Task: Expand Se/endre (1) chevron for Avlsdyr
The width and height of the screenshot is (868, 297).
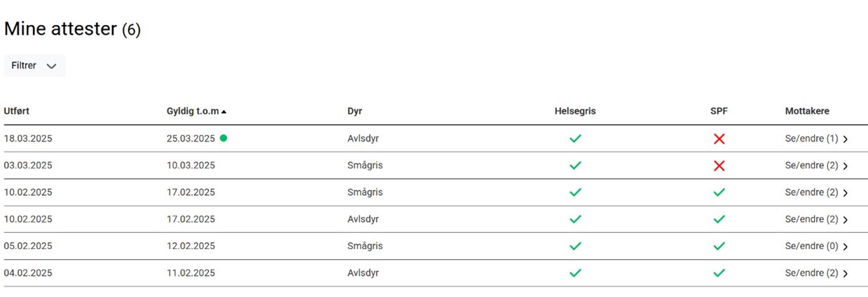Action: click(845, 139)
